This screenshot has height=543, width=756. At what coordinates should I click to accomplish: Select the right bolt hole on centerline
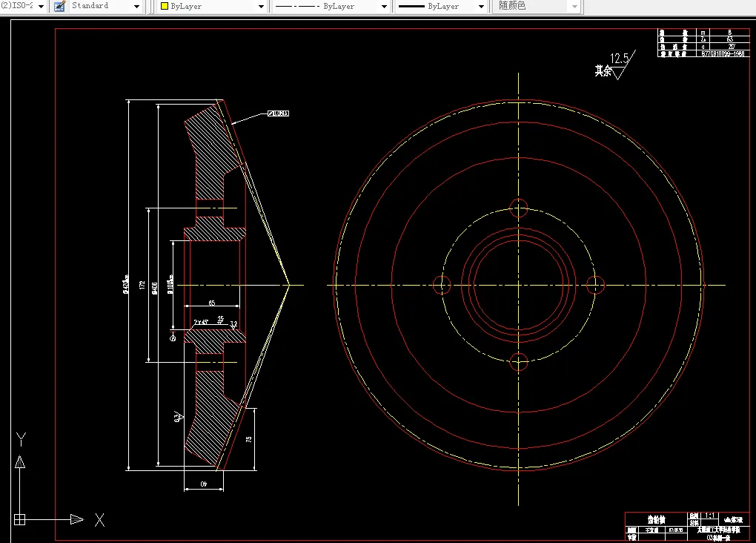595,285
